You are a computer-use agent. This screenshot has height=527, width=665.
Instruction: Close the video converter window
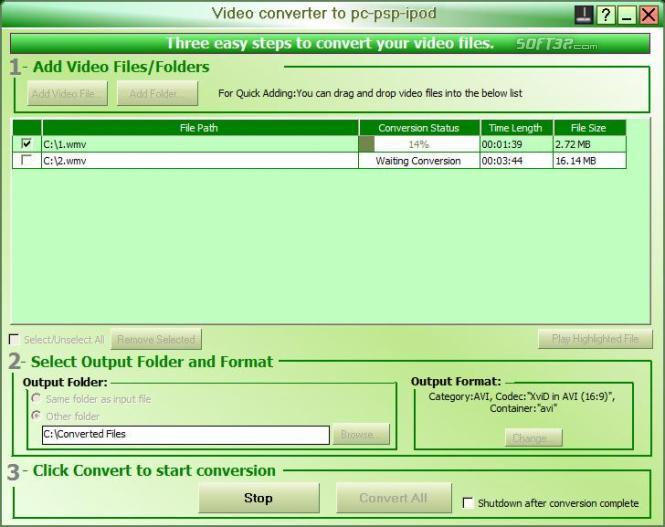(x=648, y=15)
